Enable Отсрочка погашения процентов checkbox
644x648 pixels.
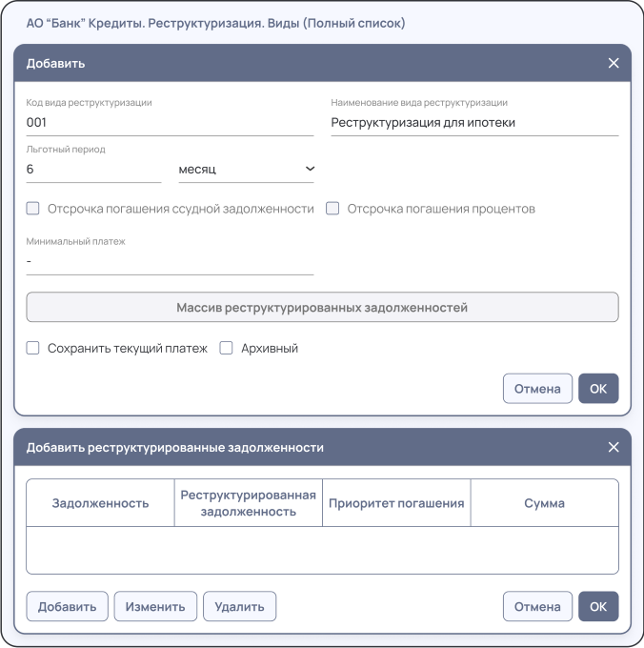pyautogui.click(x=332, y=209)
